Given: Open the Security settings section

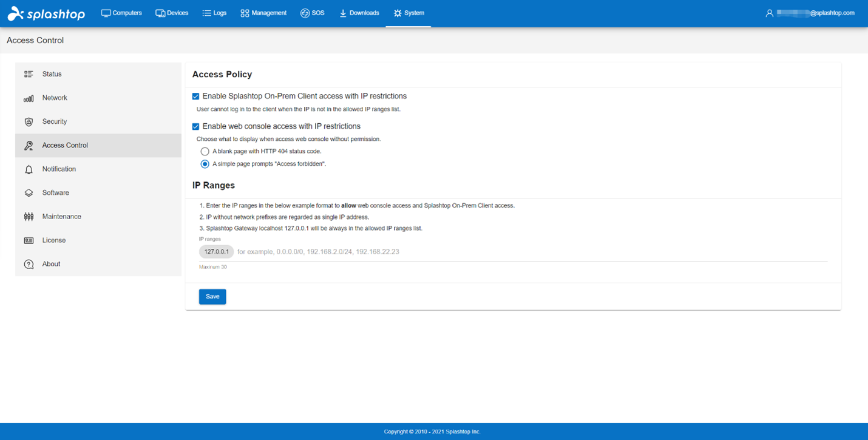Looking at the screenshot, I should pyautogui.click(x=98, y=121).
